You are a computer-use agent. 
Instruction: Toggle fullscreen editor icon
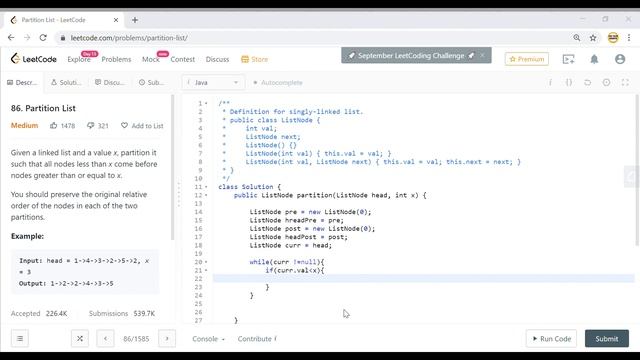(625, 82)
